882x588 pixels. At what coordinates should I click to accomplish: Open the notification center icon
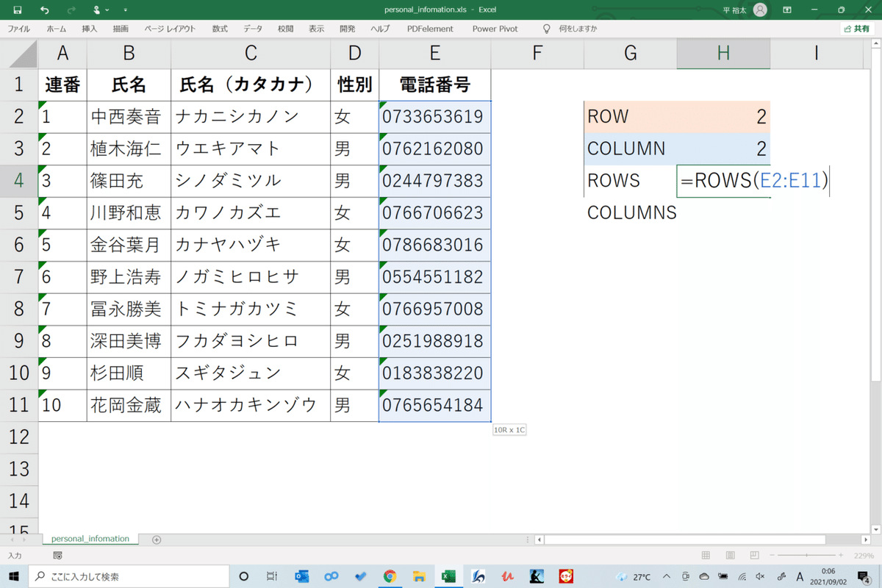point(865,576)
